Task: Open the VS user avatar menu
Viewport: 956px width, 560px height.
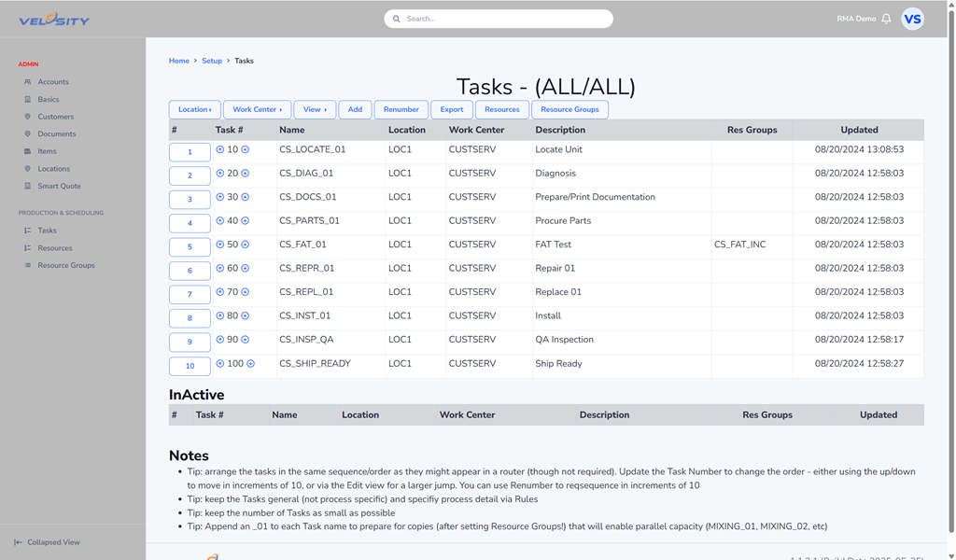Action: [912, 19]
